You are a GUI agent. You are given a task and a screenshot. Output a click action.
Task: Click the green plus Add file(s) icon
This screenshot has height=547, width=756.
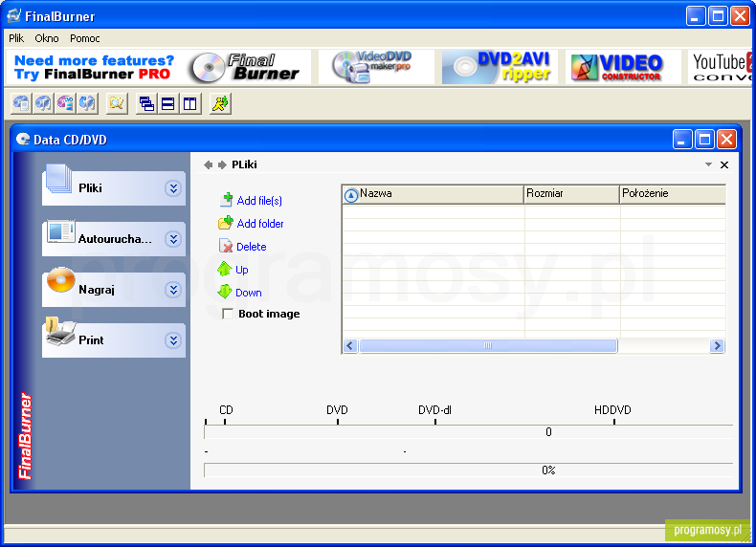click(226, 199)
